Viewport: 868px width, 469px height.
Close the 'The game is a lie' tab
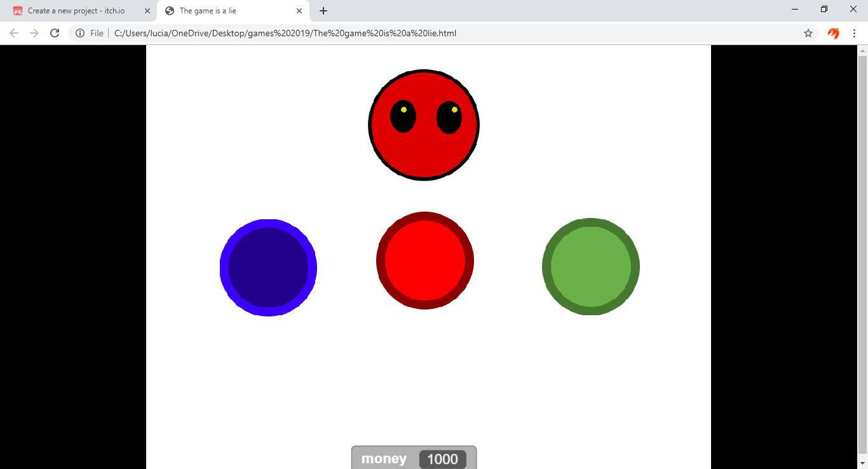(x=299, y=11)
